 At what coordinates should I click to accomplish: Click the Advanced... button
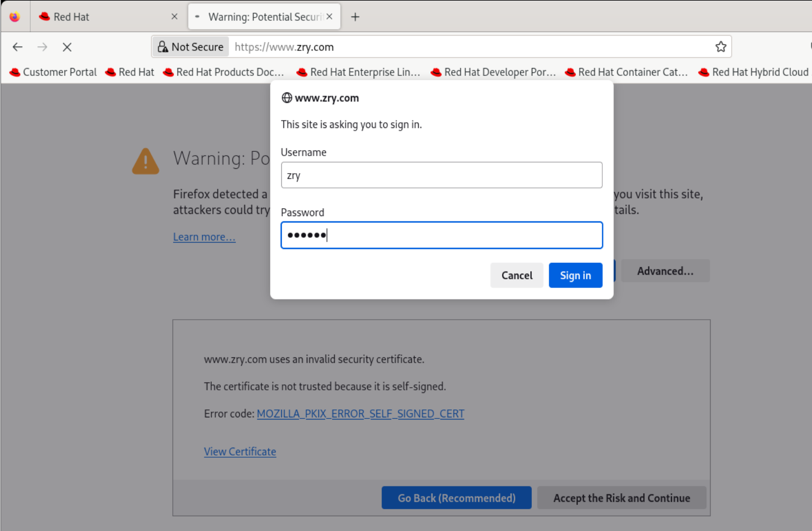click(x=665, y=271)
